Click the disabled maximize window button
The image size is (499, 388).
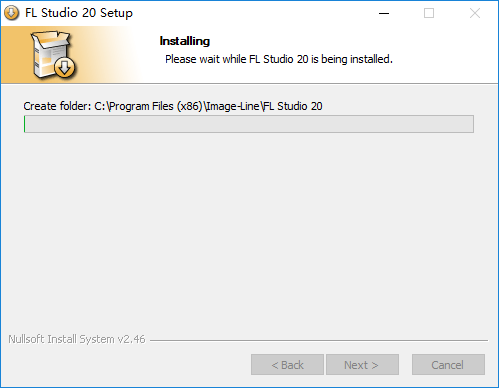pos(429,13)
